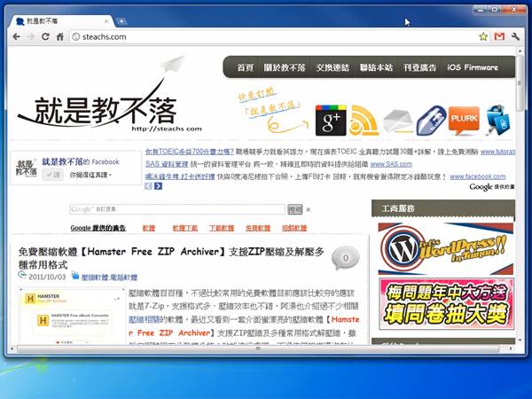
Task: Reload the page with refresh icon
Action: pyautogui.click(x=45, y=36)
